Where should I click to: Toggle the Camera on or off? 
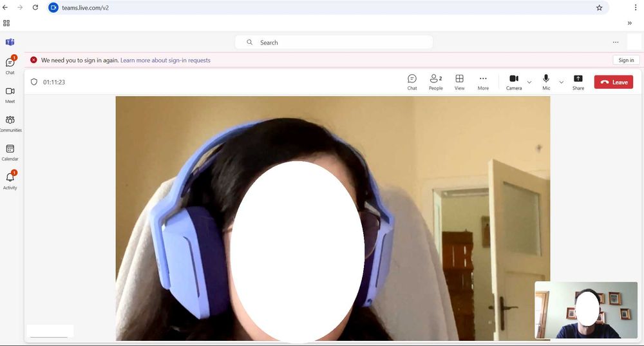(514, 82)
